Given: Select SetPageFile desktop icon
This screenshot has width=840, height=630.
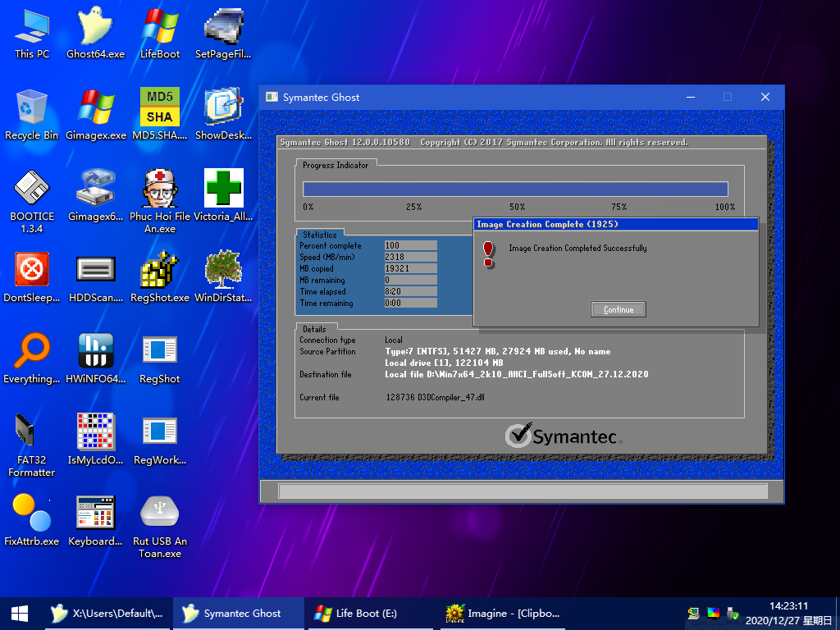Looking at the screenshot, I should pos(223,34).
